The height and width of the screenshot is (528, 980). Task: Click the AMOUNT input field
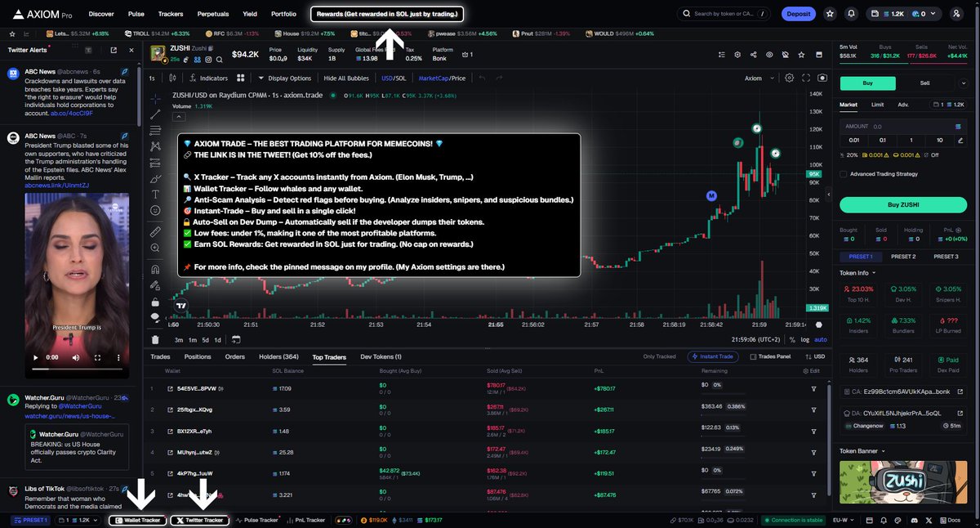coord(902,127)
